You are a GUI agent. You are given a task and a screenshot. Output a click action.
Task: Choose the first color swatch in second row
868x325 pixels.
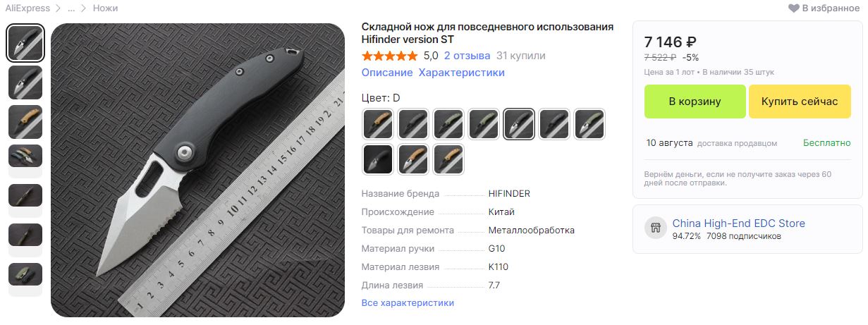378,159
